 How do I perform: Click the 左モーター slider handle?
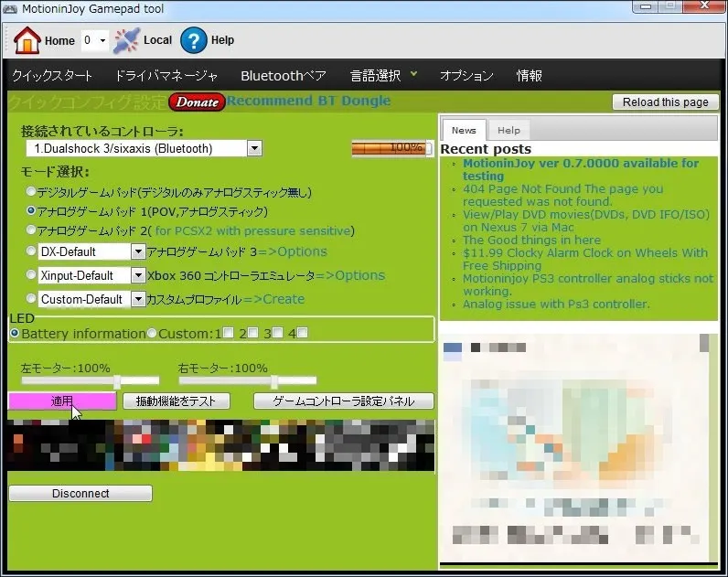[x=117, y=381]
